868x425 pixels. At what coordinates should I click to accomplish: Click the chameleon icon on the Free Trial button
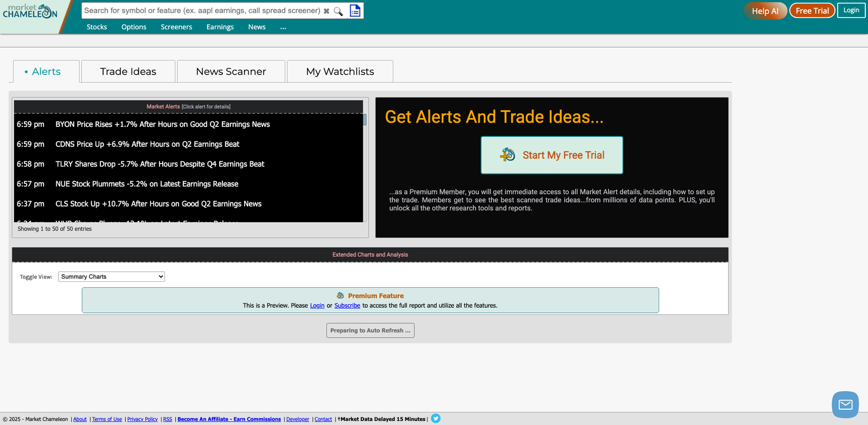(508, 154)
